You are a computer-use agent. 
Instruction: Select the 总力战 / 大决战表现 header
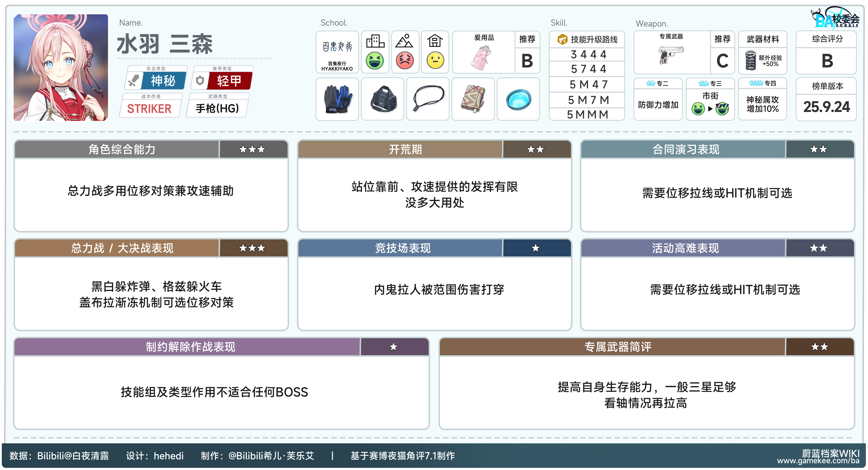tap(122, 248)
